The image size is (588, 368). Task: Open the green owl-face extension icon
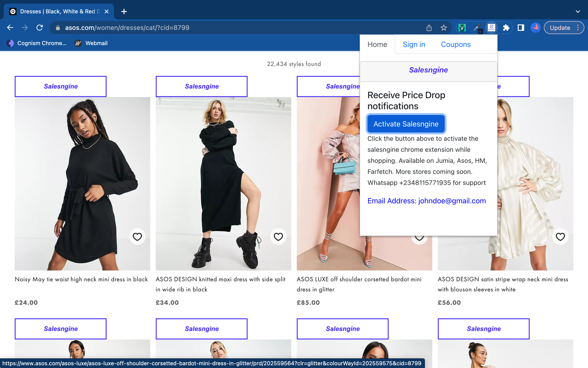pos(462,28)
